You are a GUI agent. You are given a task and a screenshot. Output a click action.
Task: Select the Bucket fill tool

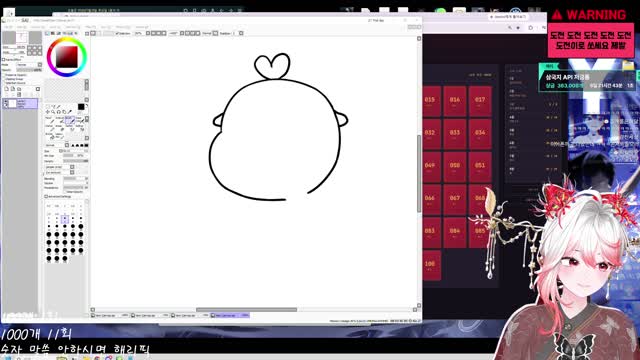[49, 136]
